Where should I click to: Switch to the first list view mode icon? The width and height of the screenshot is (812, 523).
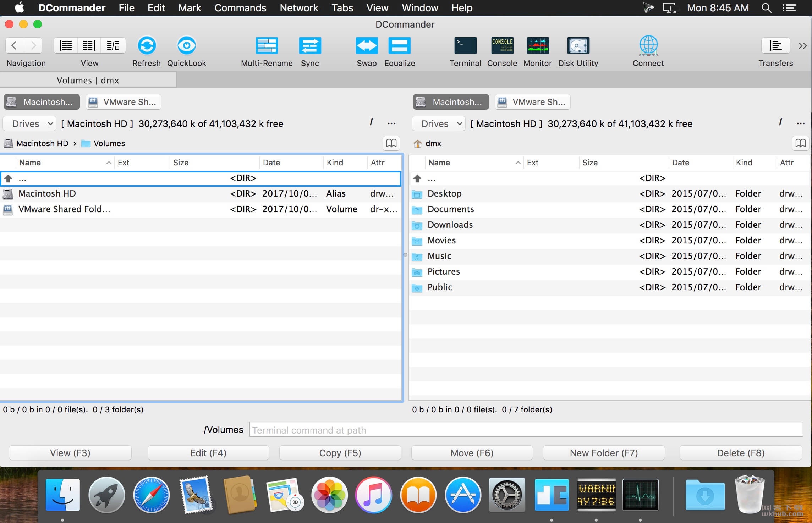point(66,45)
